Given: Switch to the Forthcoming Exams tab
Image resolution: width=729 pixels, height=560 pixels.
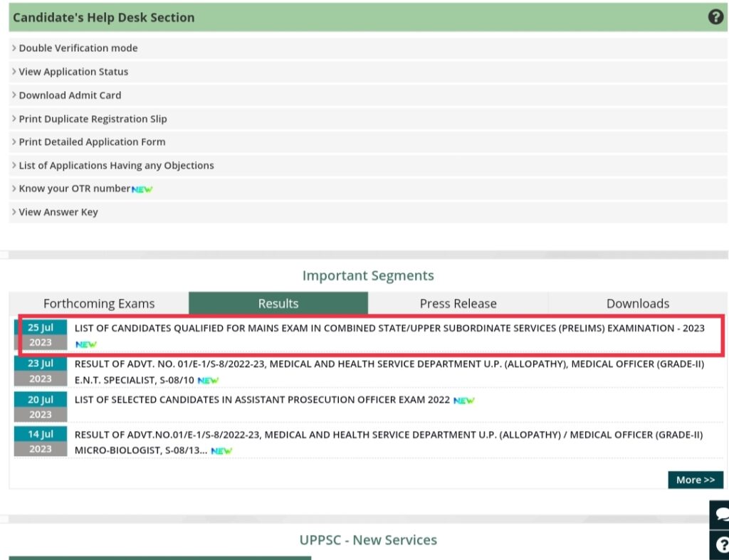Looking at the screenshot, I should [98, 303].
